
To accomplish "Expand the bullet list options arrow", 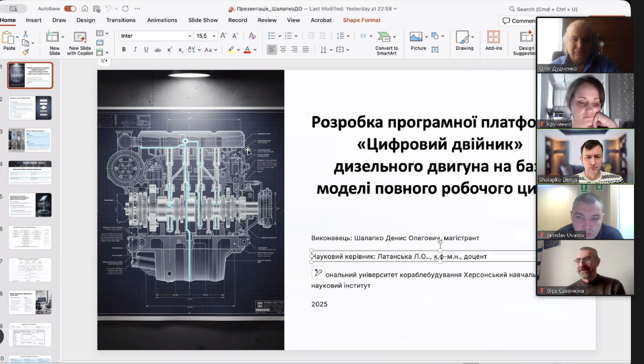I will [x=280, y=36].
